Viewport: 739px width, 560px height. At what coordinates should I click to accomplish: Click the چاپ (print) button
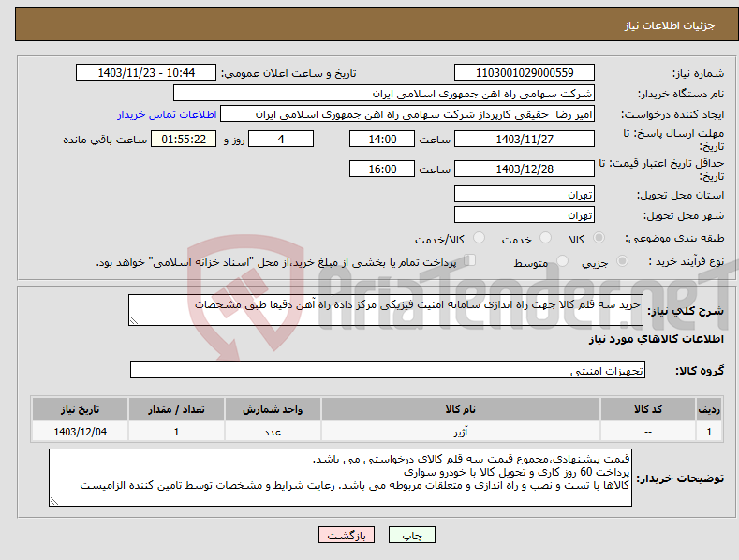click(411, 536)
